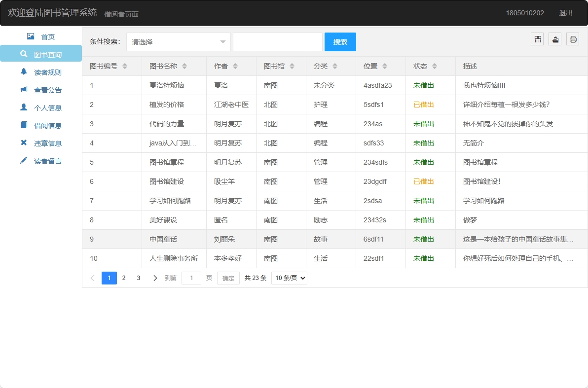
Task: Click the 搜索 search button
Action: tap(340, 42)
